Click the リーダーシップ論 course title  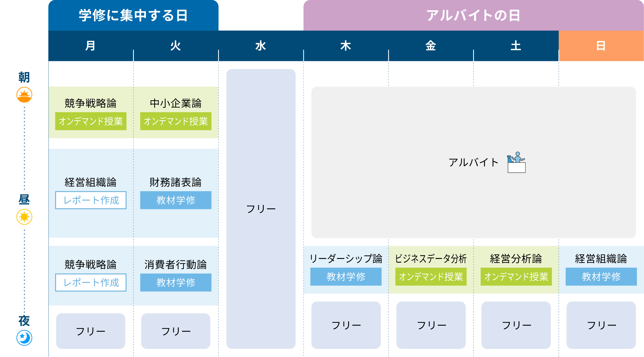(x=346, y=259)
